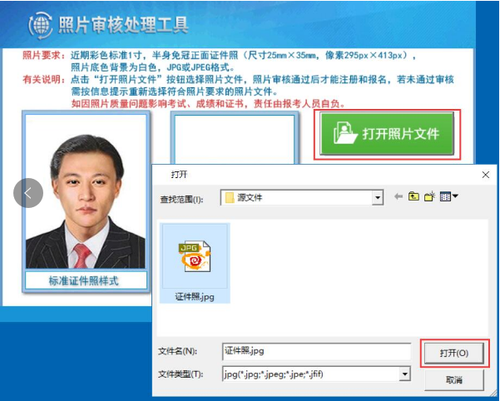The height and width of the screenshot is (401, 500).
Task: Click 打开(O) button in the file dialog
Action: tap(454, 353)
